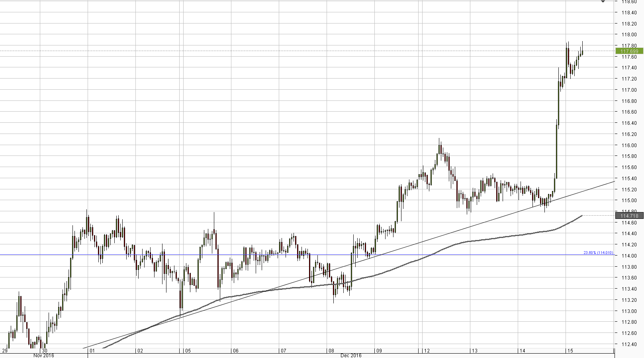Click the 113.80 price axis label
The height and width of the screenshot is (358, 644).
(x=629, y=267)
